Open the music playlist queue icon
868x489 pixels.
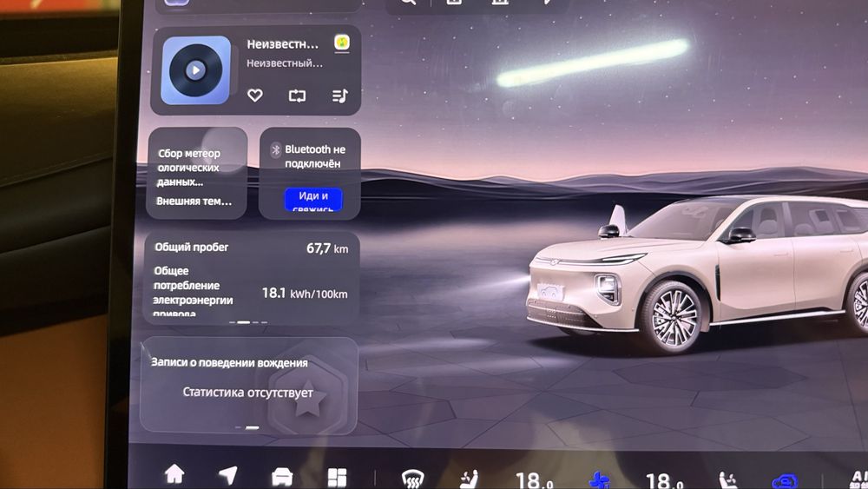point(339,96)
